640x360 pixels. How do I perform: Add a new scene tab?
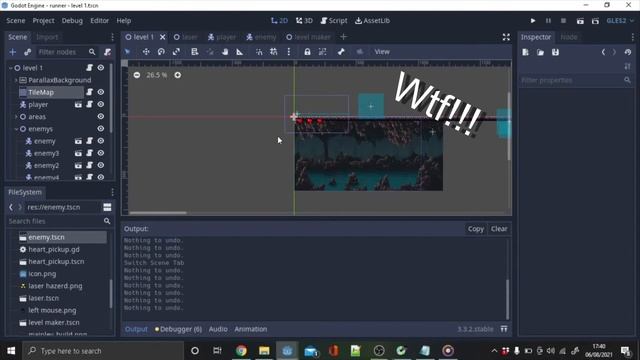pyautogui.click(x=343, y=37)
